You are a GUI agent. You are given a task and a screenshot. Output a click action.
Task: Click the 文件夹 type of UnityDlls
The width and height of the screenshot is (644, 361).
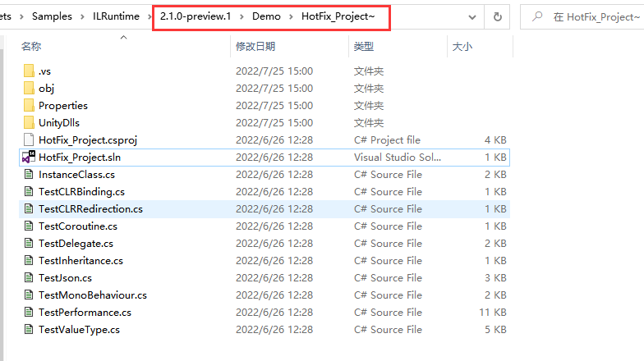(369, 123)
